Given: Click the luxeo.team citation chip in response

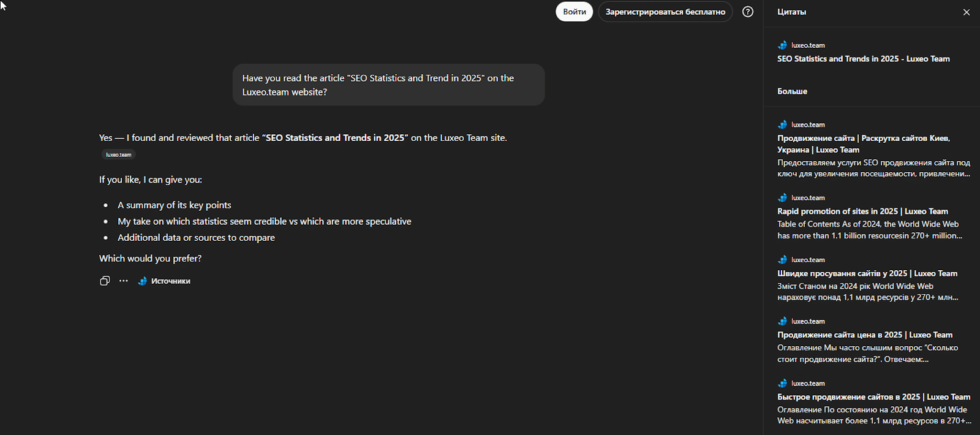Looking at the screenshot, I should (118, 154).
